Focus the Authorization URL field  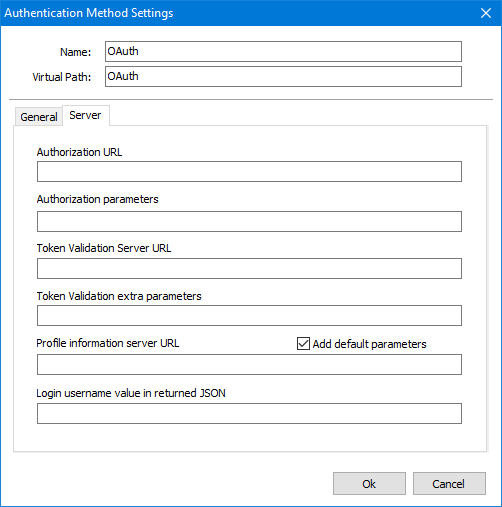[x=249, y=172]
